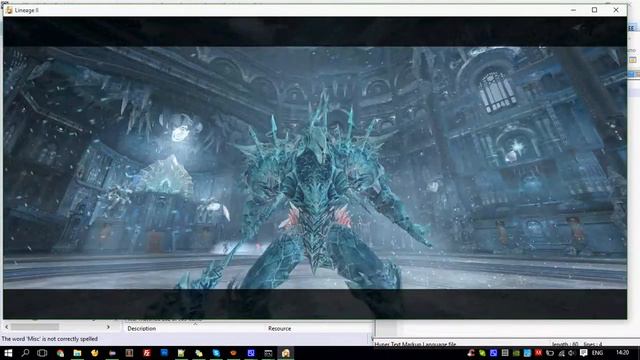
Task: Open the network tray icon
Action: pos(562,353)
